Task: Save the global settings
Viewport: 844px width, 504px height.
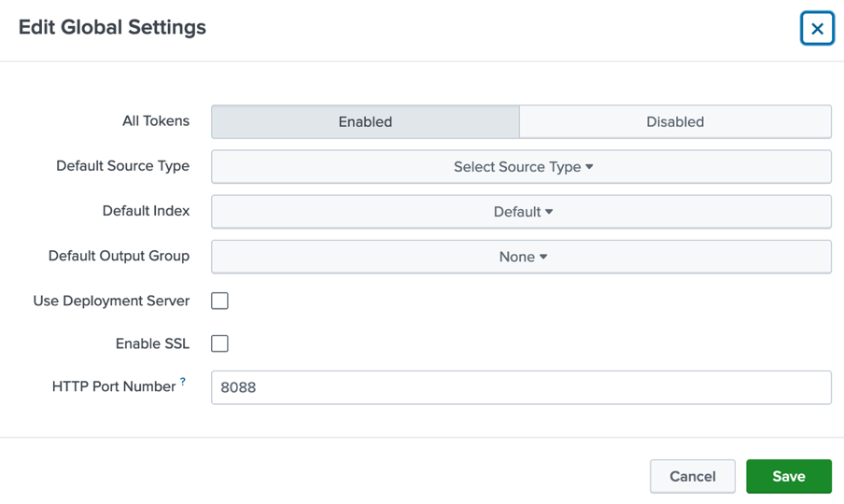Action: pyautogui.click(x=788, y=476)
